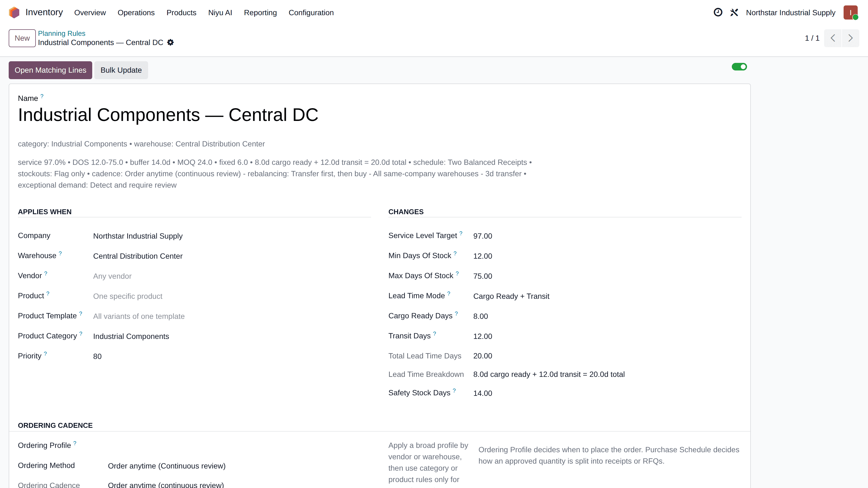The height and width of the screenshot is (488, 868).
Task: Click the Max Days Of Stock 75.00 field
Action: pos(607,276)
